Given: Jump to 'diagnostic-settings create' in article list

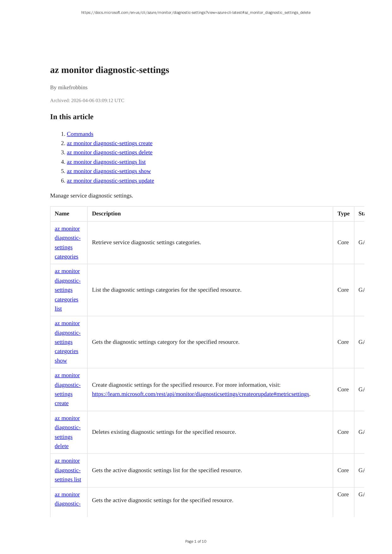Looking at the screenshot, I should click(x=110, y=143).
